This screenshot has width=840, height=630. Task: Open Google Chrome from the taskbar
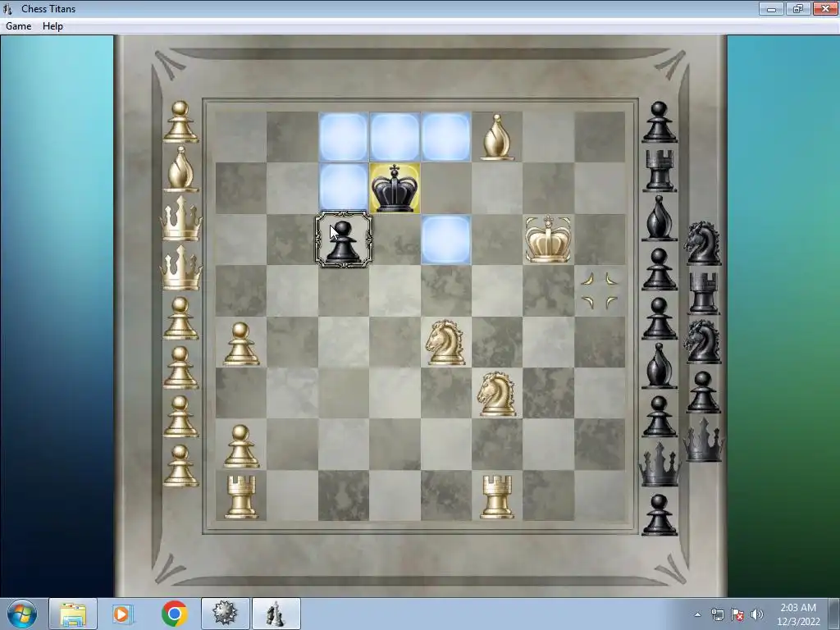pyautogui.click(x=174, y=614)
